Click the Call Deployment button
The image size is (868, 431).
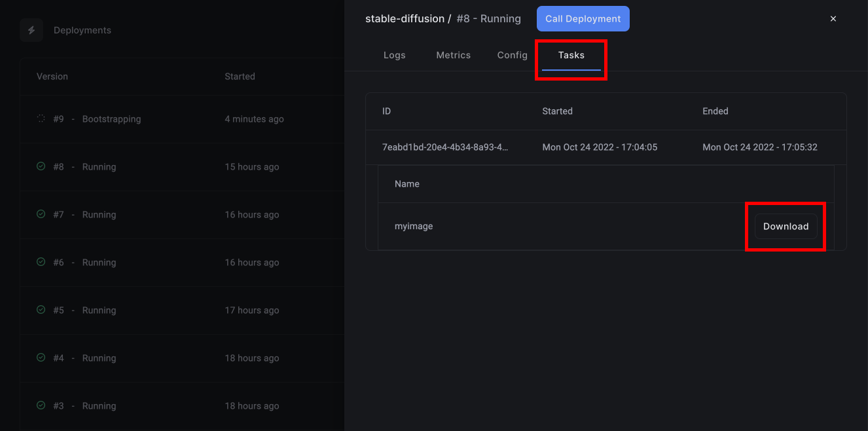pos(583,18)
